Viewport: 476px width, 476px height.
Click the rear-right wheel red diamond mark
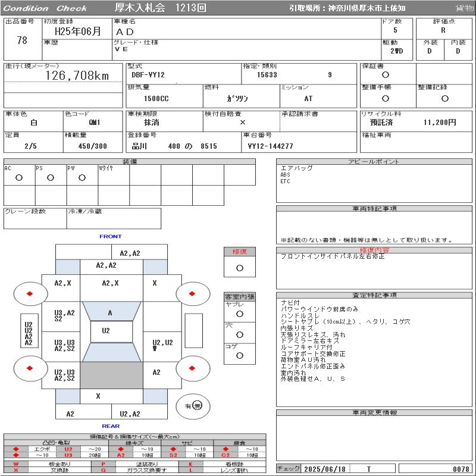(192, 368)
